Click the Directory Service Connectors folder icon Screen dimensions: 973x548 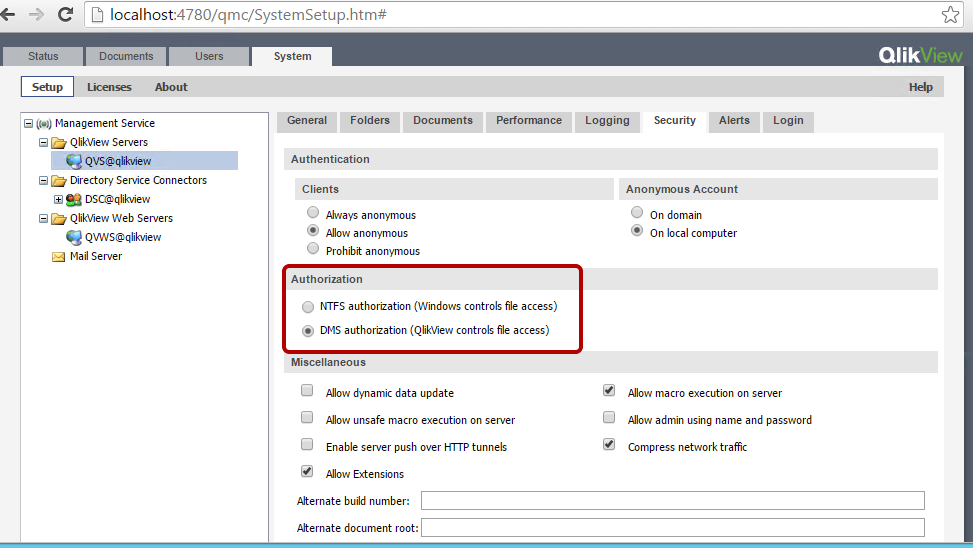pyautogui.click(x=59, y=181)
